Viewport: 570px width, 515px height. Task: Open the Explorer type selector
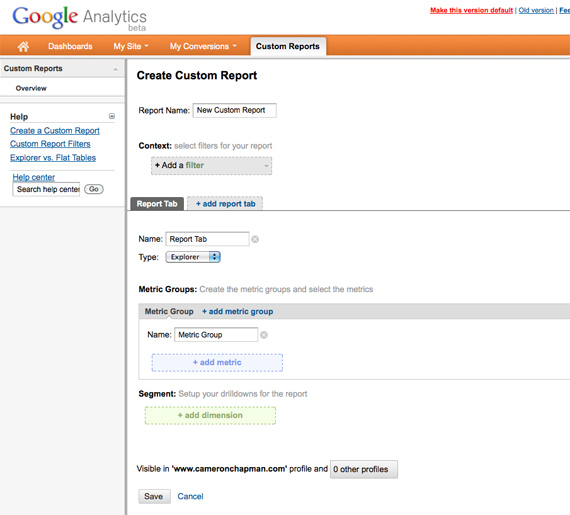point(193,257)
